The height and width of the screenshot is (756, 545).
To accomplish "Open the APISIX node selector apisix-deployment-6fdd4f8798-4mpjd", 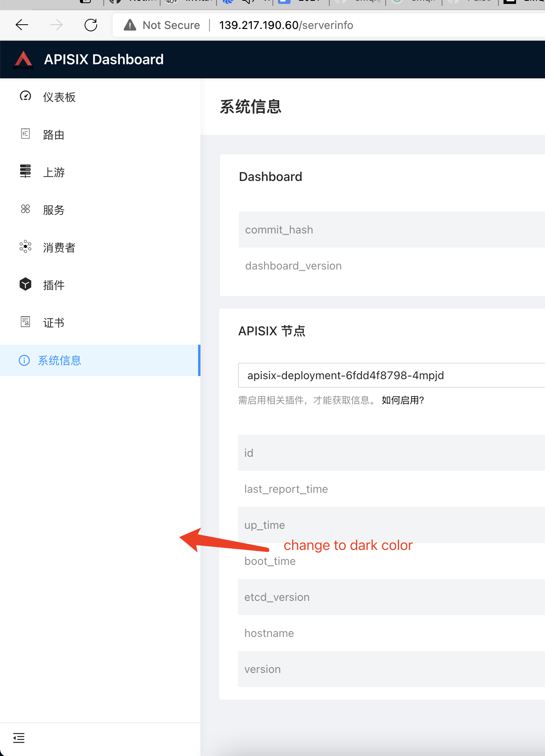I will pos(392,375).
